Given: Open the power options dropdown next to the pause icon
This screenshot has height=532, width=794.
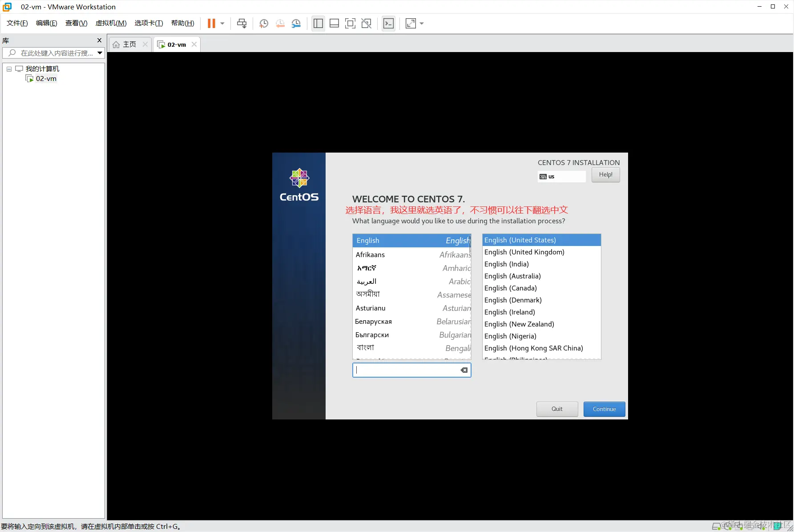Looking at the screenshot, I should coord(222,23).
